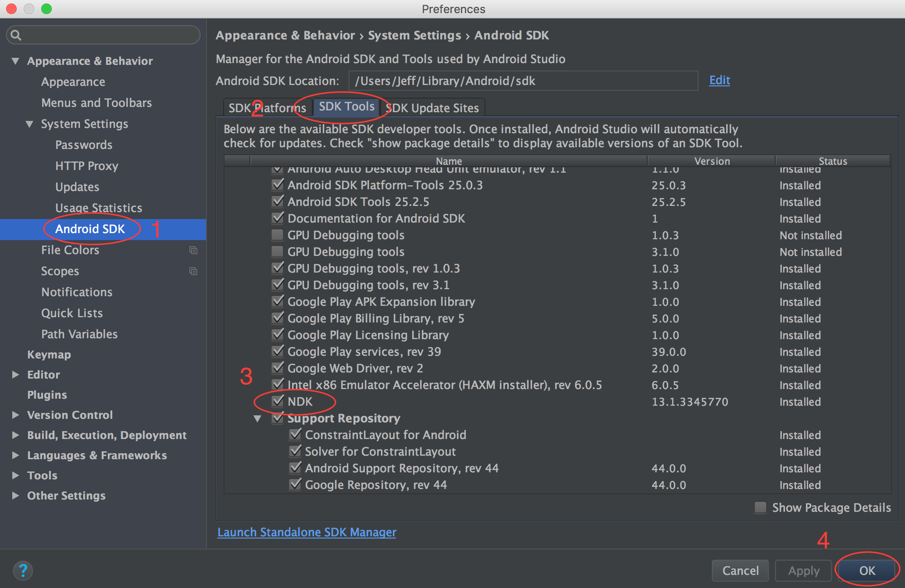The width and height of the screenshot is (905, 588).
Task: Expand the Editor settings node
Action: [x=16, y=375]
